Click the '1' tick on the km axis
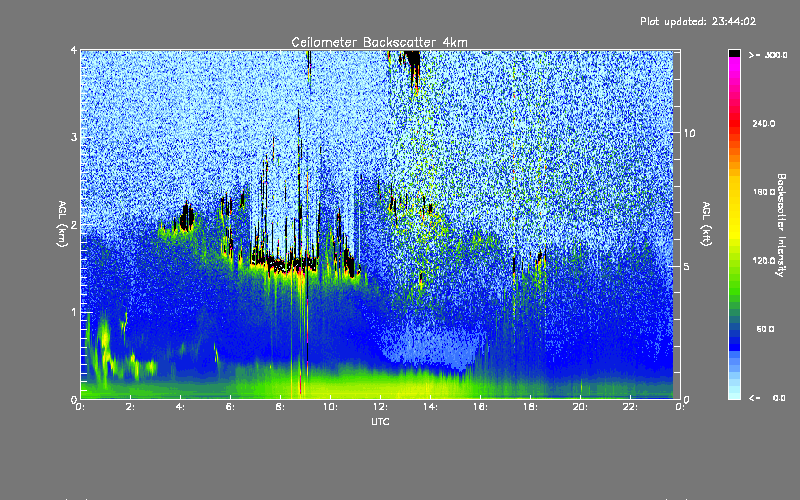The height and width of the screenshot is (500, 800). tap(74, 312)
